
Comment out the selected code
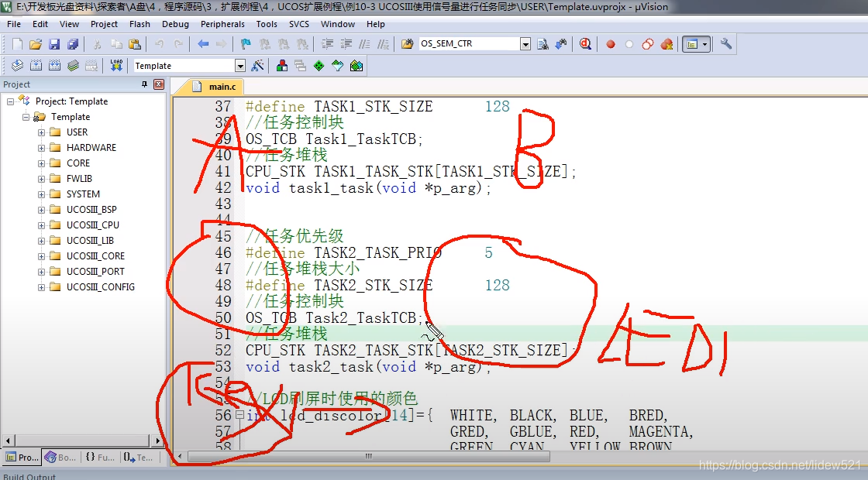coord(364,44)
